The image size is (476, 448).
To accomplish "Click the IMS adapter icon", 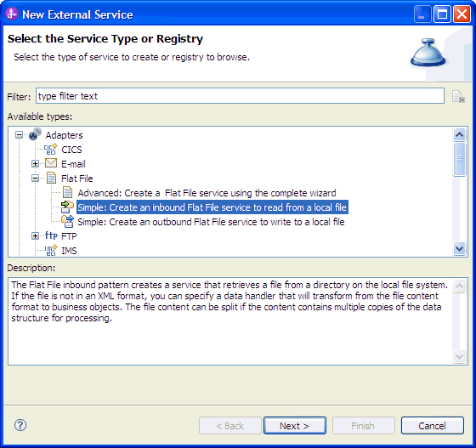I will tap(51, 250).
